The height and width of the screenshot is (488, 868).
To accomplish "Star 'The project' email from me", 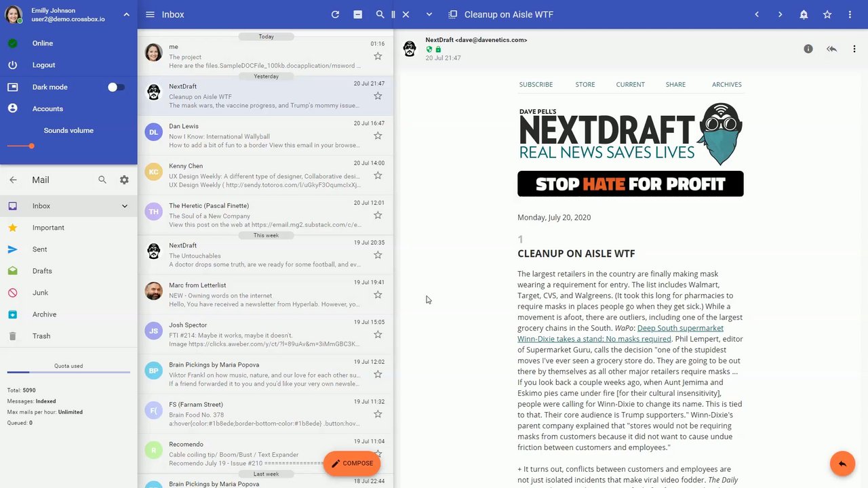I will pos(378,56).
